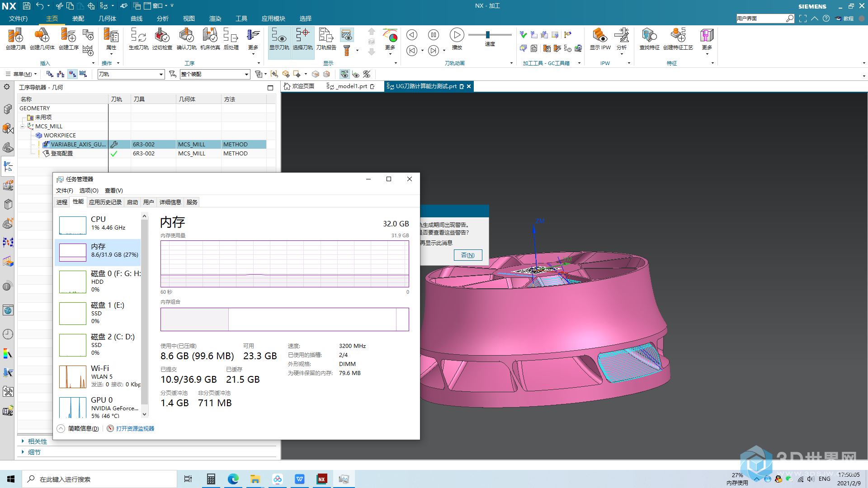Viewport: 868px width, 488px height.
Task: Click the undo arrow icon
Action: [40, 6]
